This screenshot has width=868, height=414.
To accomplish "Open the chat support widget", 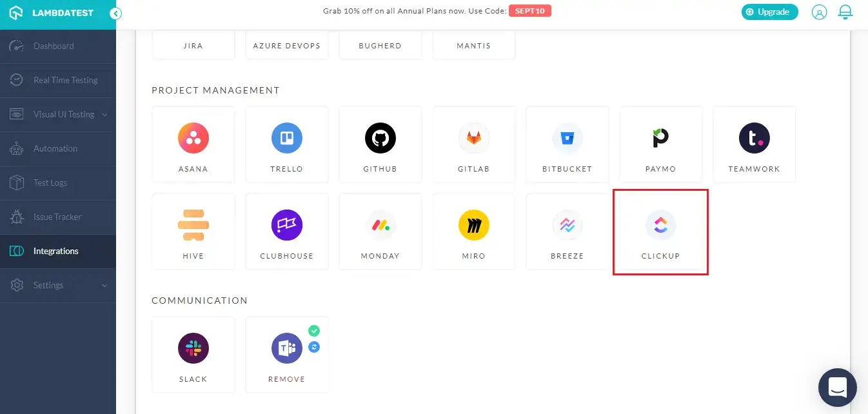I will (x=837, y=387).
